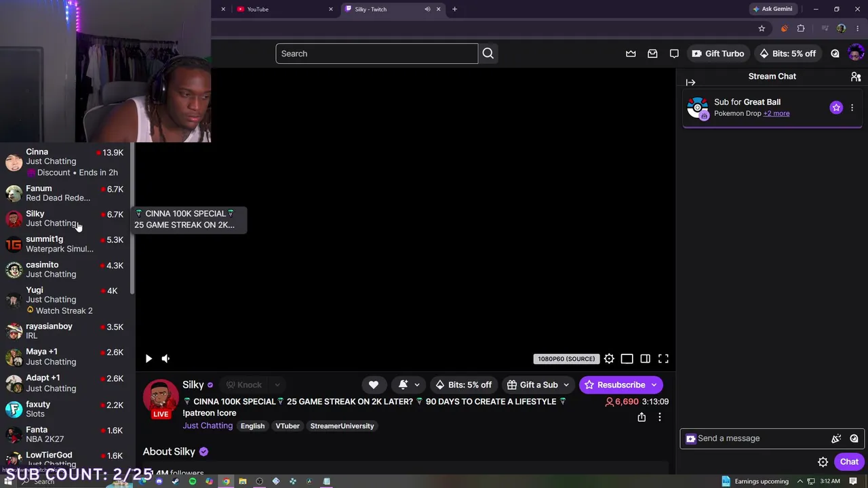
Task: Click Bits: 5% off under the player
Action: (464, 385)
